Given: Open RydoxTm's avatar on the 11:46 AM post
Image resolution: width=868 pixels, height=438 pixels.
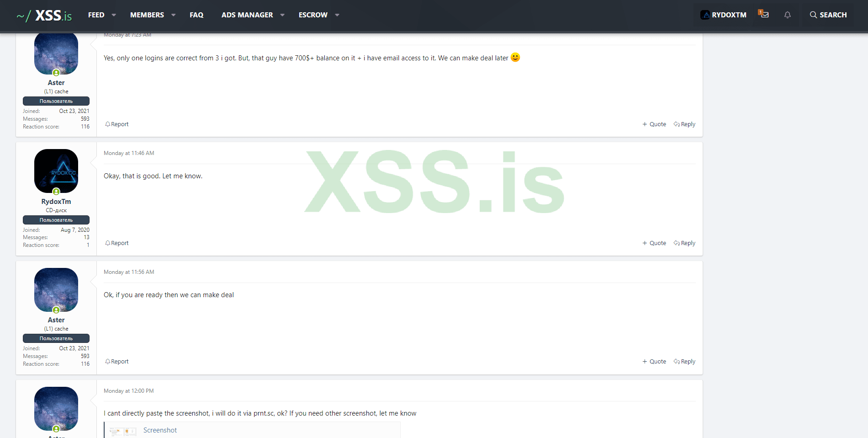Looking at the screenshot, I should click(56, 171).
